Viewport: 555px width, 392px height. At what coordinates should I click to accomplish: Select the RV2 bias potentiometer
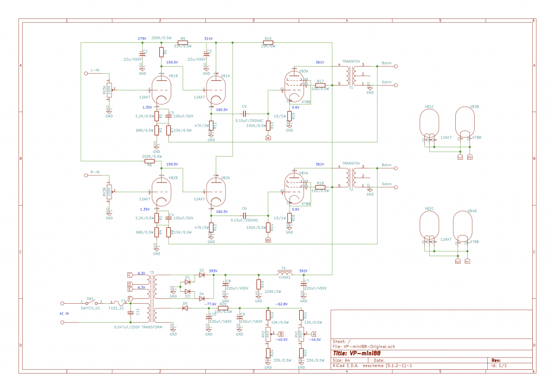point(268,334)
